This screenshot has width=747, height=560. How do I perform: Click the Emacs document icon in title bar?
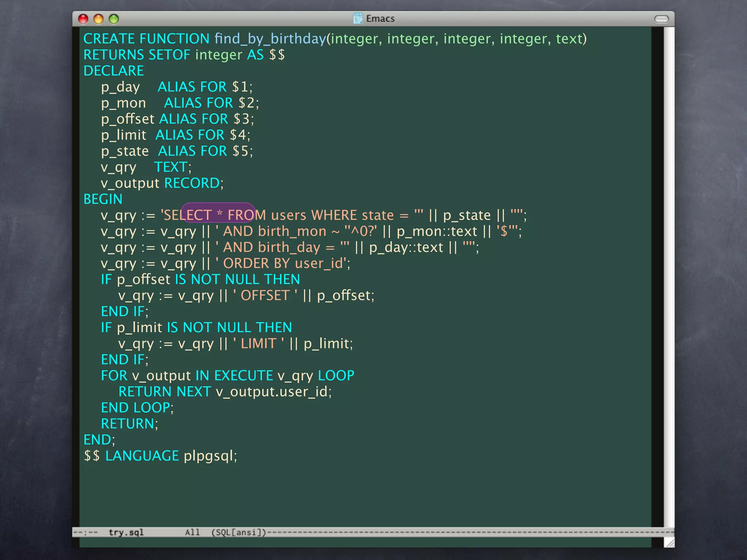(x=358, y=18)
